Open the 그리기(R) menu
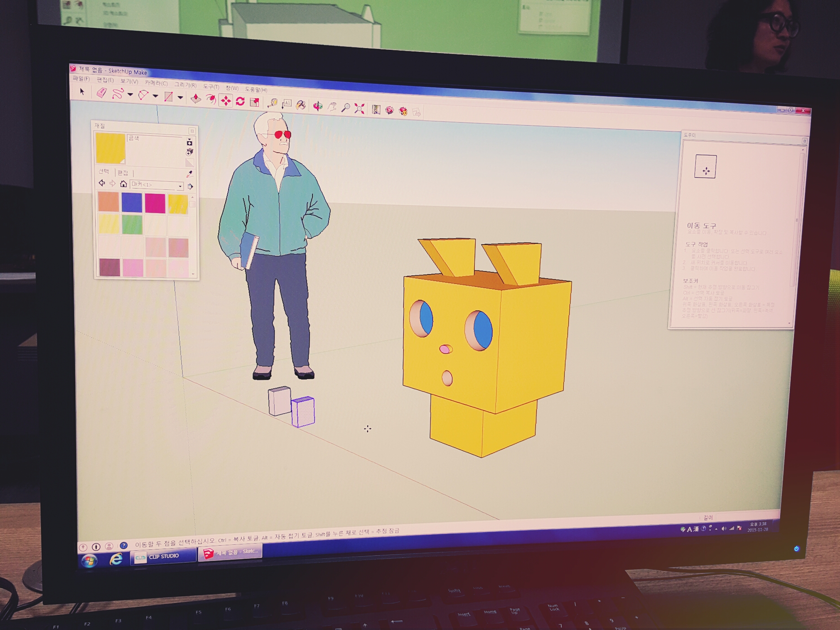 tap(186, 85)
